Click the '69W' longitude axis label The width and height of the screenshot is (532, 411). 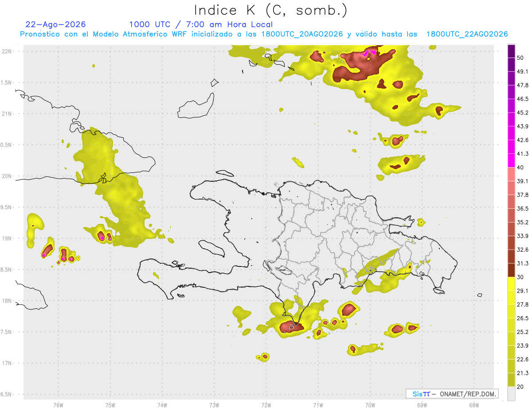click(422, 405)
